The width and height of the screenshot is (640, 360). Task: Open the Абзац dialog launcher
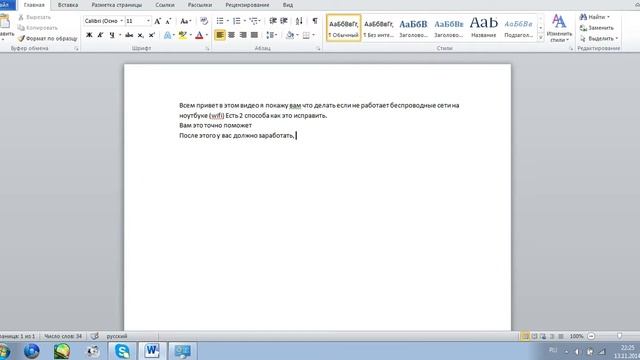pos(318,49)
